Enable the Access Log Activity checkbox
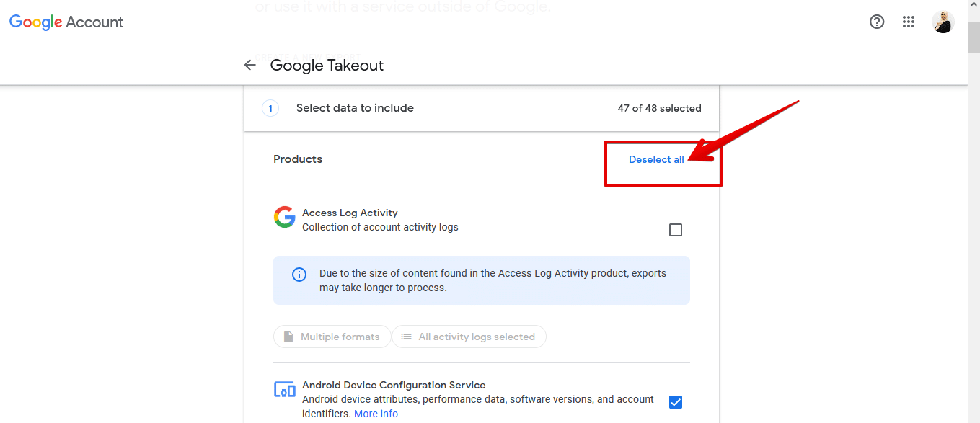The height and width of the screenshot is (423, 980). 676,230
